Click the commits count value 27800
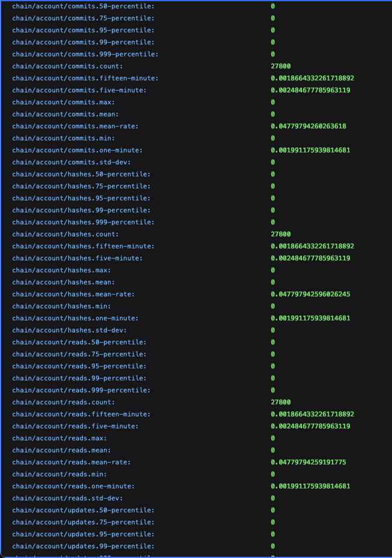The width and height of the screenshot is (392, 558). click(280, 66)
